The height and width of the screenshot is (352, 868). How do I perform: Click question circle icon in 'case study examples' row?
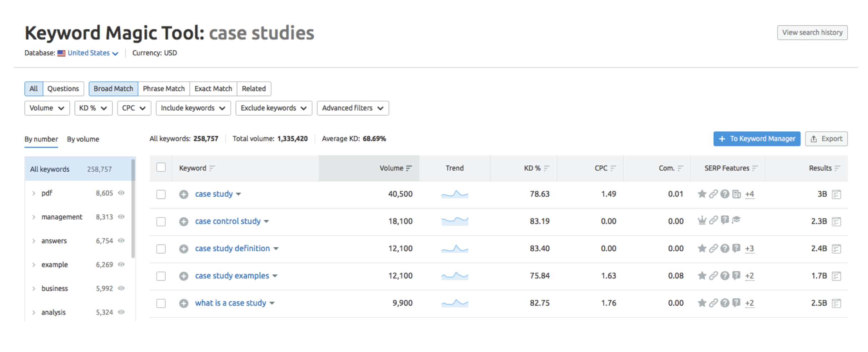pyautogui.click(x=725, y=276)
